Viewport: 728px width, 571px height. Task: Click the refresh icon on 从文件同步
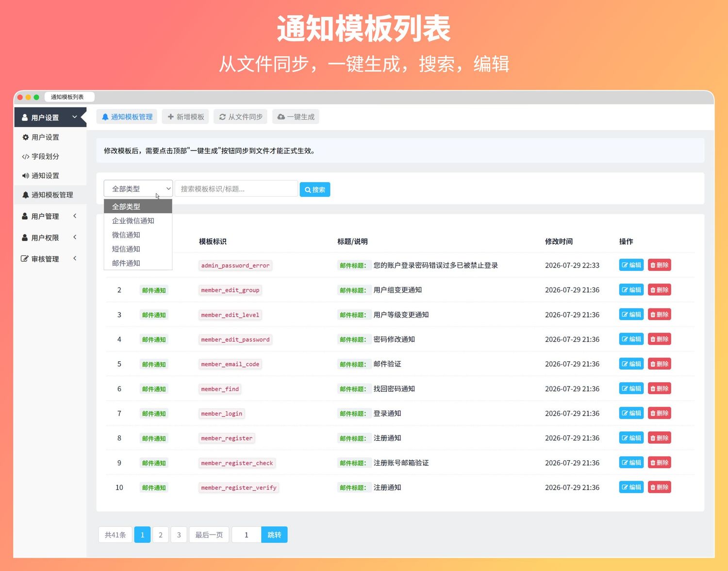click(222, 117)
